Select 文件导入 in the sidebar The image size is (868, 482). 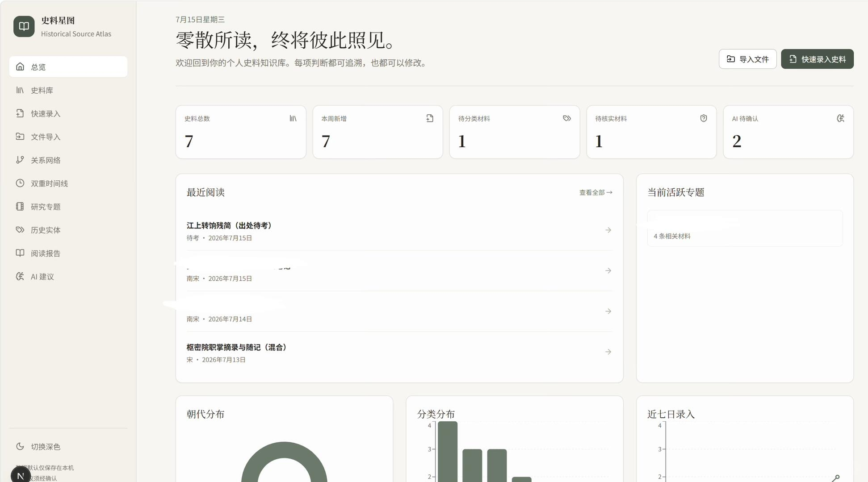click(68, 137)
